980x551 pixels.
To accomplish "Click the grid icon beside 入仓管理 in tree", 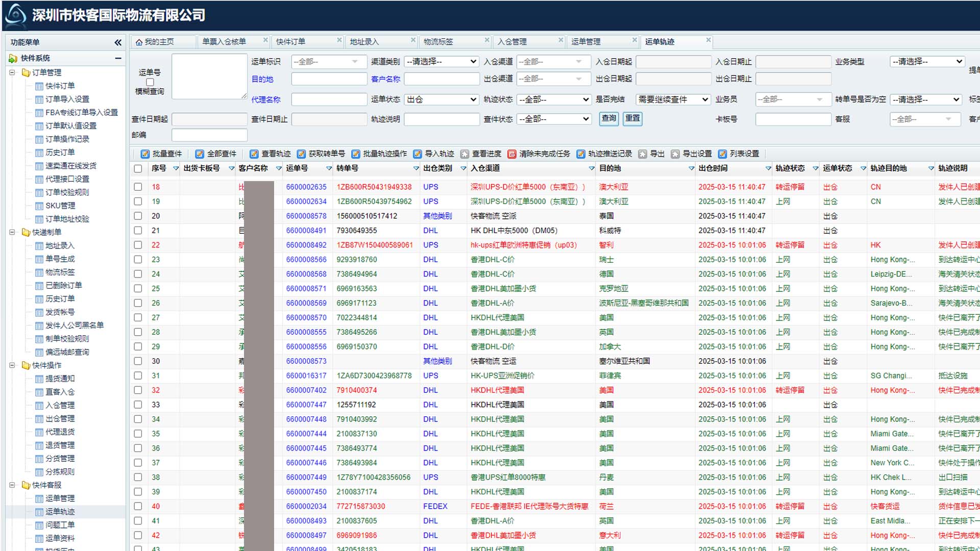I will pos(39,406).
